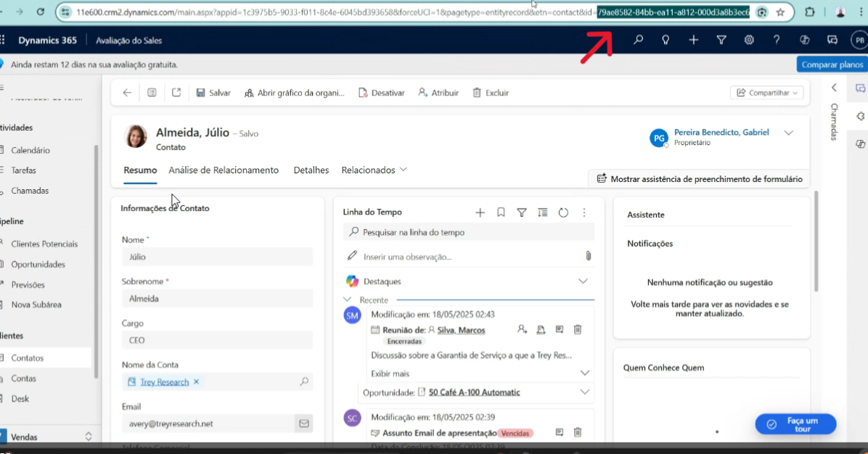Click the Sobrenome field containing Almeida
Viewport: 868px width, 454px height.
click(217, 298)
